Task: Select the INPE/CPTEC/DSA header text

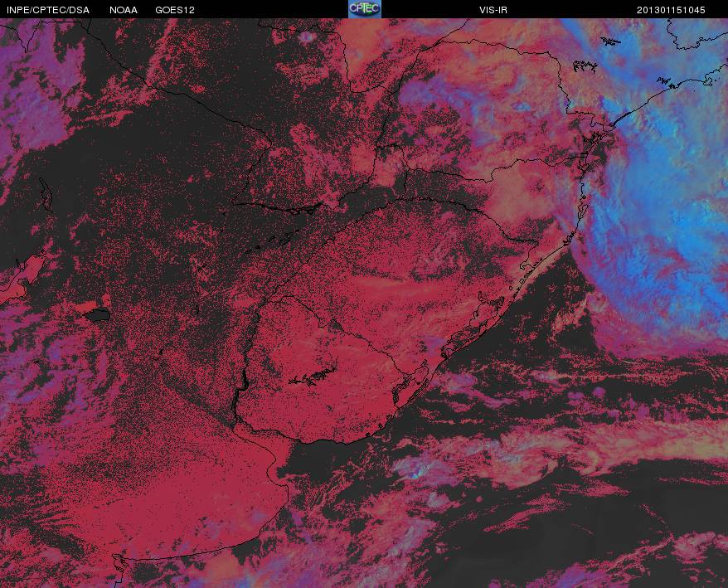Action: coord(48,10)
